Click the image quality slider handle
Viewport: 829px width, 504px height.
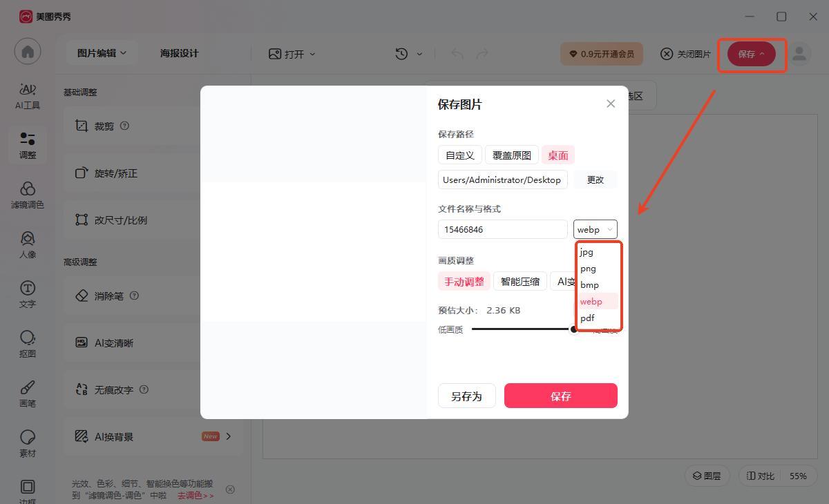point(573,329)
